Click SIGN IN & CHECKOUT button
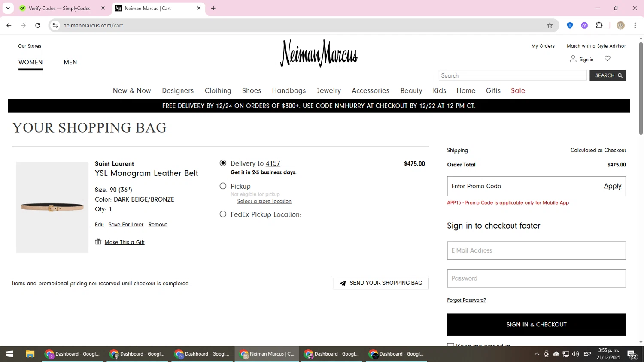This screenshot has height=362, width=644. click(x=536, y=324)
